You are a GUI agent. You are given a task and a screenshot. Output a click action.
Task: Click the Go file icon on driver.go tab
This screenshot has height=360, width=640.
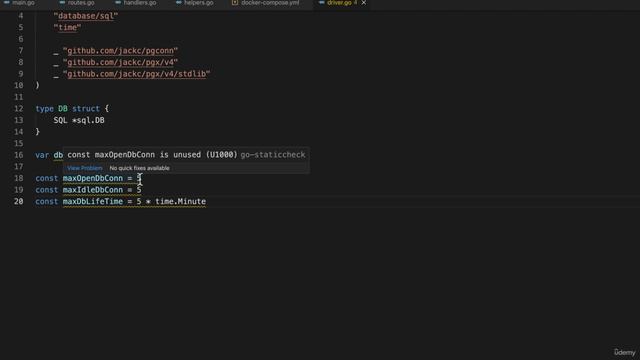point(322,2)
